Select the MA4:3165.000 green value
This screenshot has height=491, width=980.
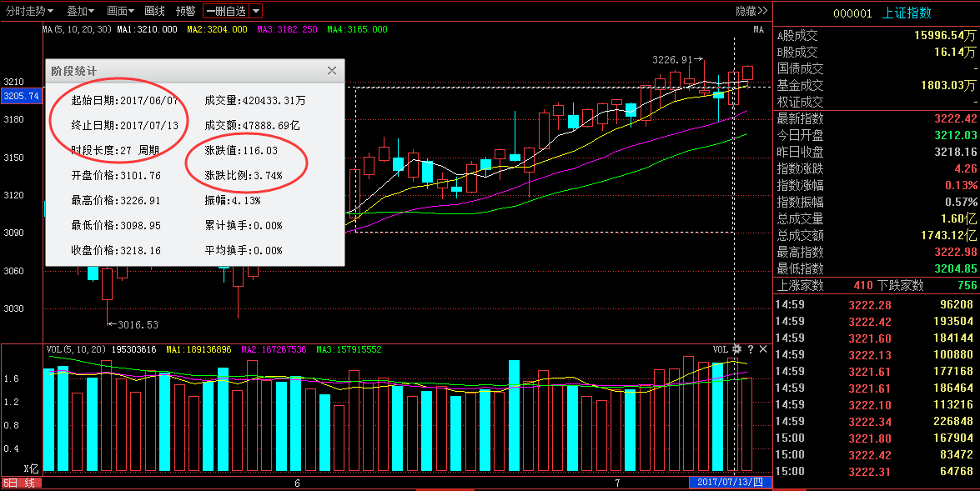(358, 29)
